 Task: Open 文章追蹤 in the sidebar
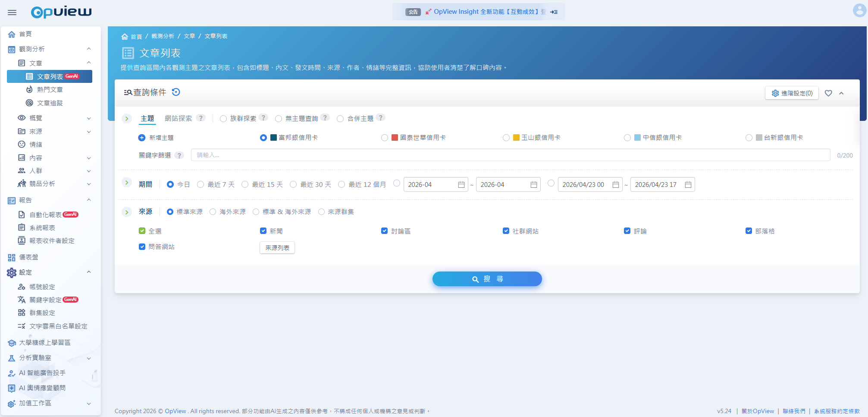click(x=50, y=103)
